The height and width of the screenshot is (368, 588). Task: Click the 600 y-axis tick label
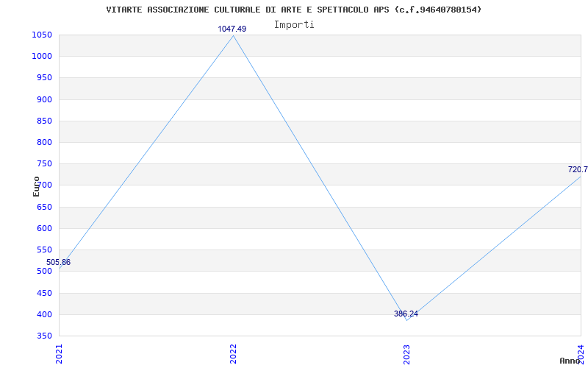(44, 228)
